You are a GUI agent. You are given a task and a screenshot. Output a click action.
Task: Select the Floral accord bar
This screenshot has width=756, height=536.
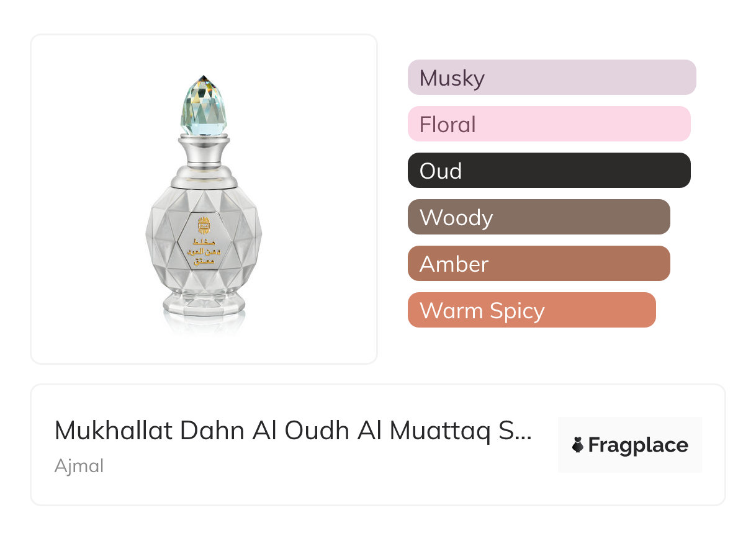coord(549,124)
